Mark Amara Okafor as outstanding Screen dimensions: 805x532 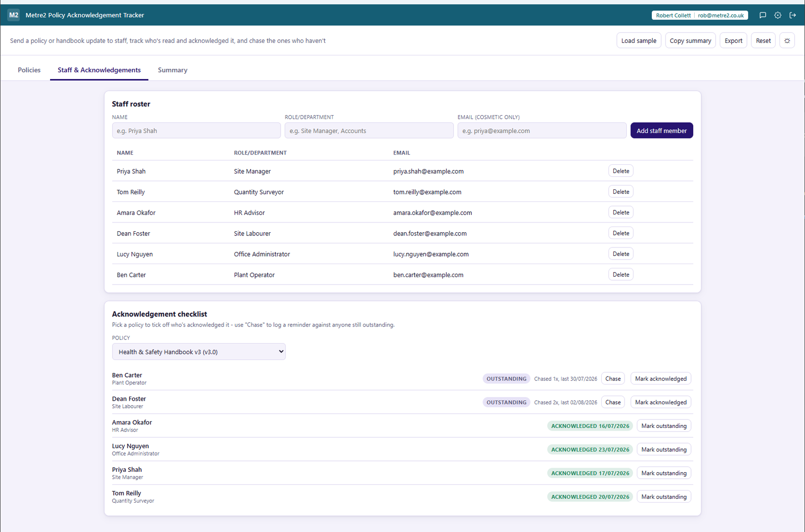[664, 426]
